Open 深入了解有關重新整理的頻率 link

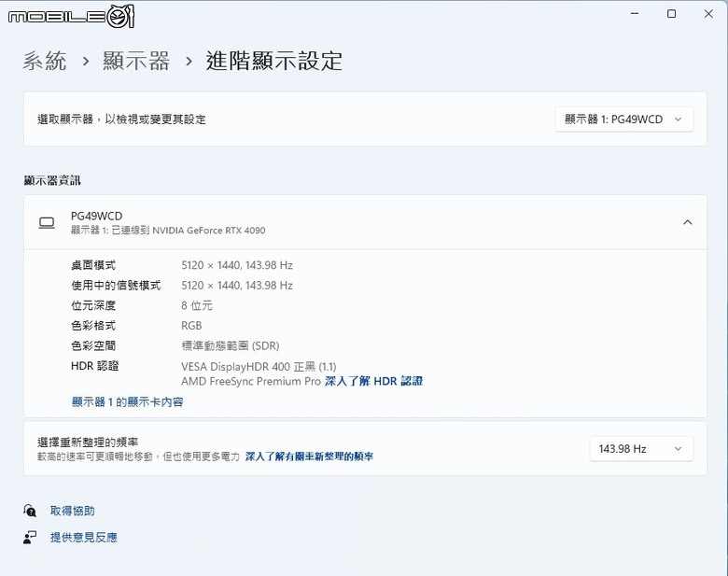coord(309,457)
